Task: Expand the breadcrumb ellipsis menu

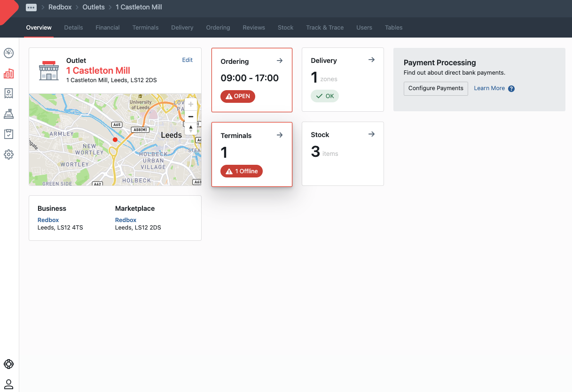Action: coord(31,8)
